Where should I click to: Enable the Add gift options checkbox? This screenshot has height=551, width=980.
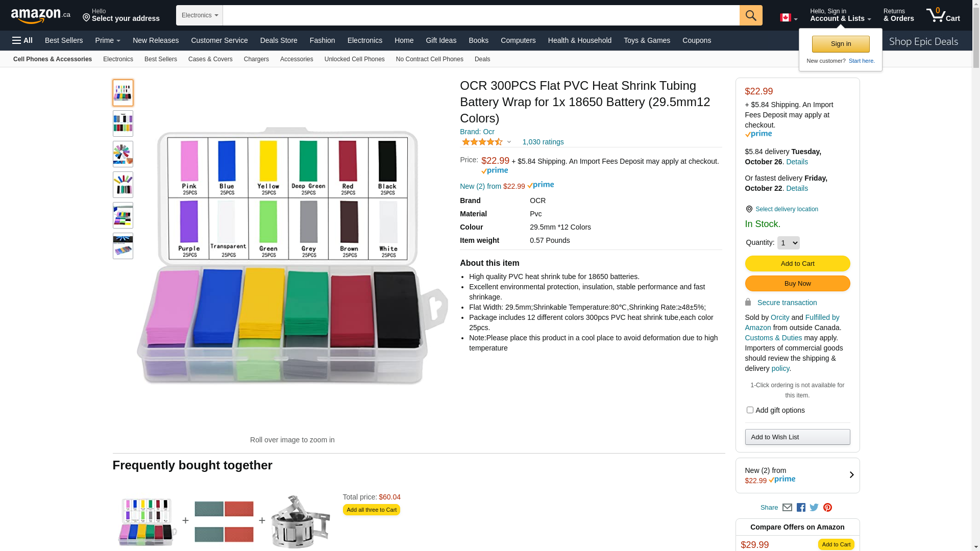(750, 410)
